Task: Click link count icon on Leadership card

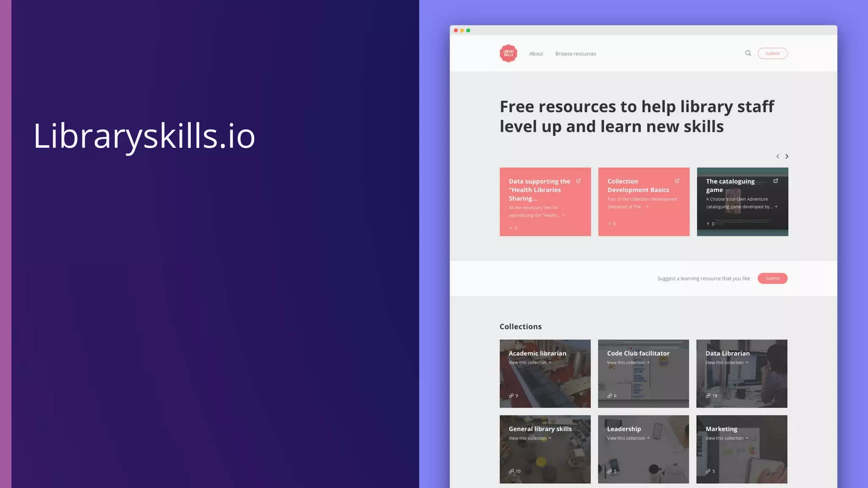Action: click(609, 471)
